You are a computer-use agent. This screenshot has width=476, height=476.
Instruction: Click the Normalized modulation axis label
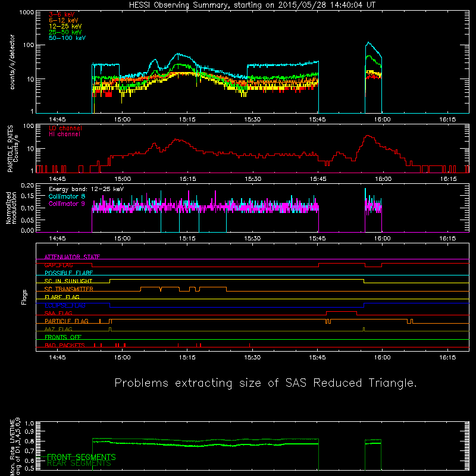[11, 208]
